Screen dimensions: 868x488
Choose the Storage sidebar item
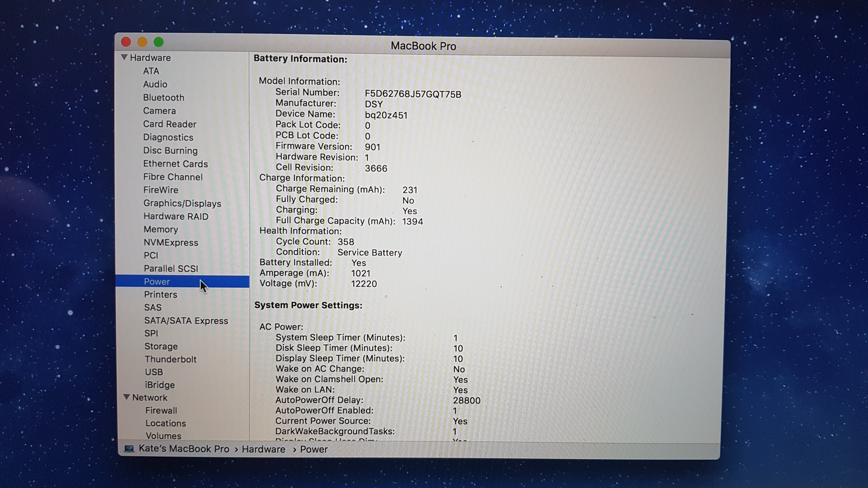click(161, 346)
